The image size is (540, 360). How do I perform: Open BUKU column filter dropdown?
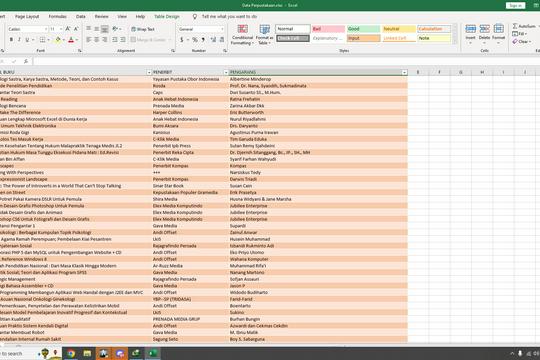click(149, 72)
